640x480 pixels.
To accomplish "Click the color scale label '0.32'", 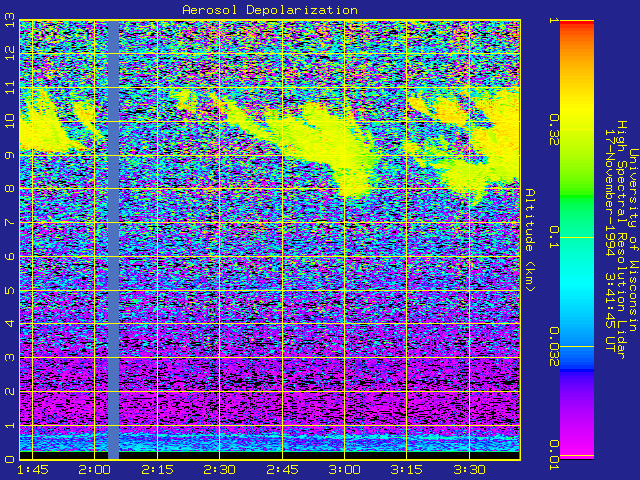I will pos(554,130).
